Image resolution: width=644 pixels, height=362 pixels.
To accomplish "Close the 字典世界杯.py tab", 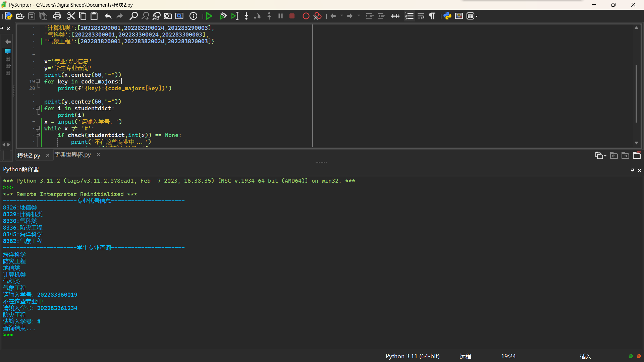I will pyautogui.click(x=99, y=155).
